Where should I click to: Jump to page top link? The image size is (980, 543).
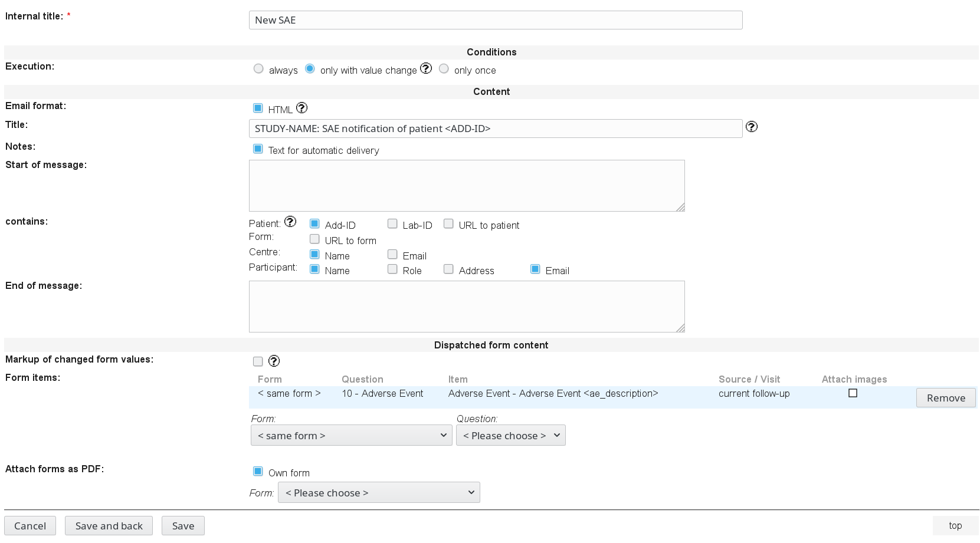click(955, 525)
